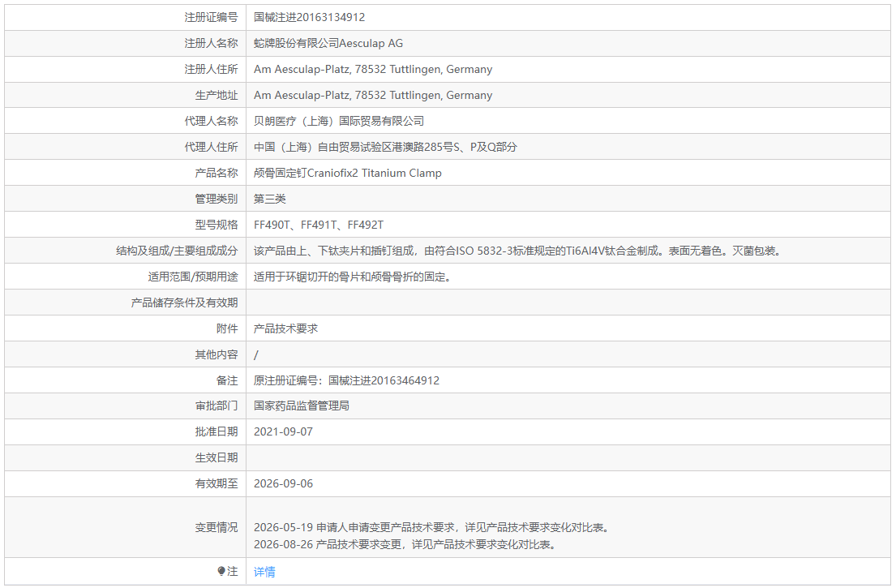Viewport: 896px width, 588px height.
Task: Select attachment value 产品技术要求
Action: pyautogui.click(x=285, y=328)
